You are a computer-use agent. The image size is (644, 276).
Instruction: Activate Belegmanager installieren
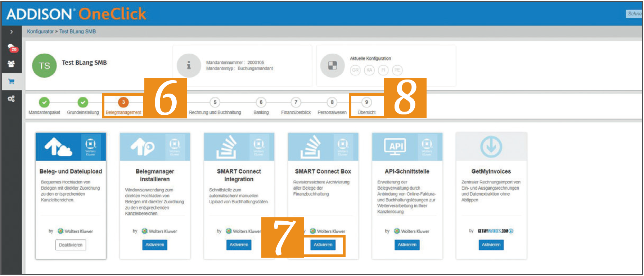155,245
